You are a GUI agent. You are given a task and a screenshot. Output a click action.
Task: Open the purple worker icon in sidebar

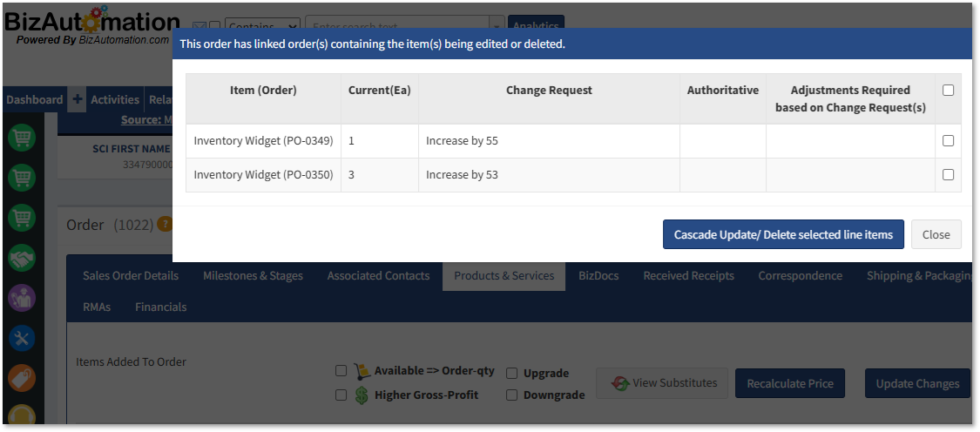(x=22, y=298)
